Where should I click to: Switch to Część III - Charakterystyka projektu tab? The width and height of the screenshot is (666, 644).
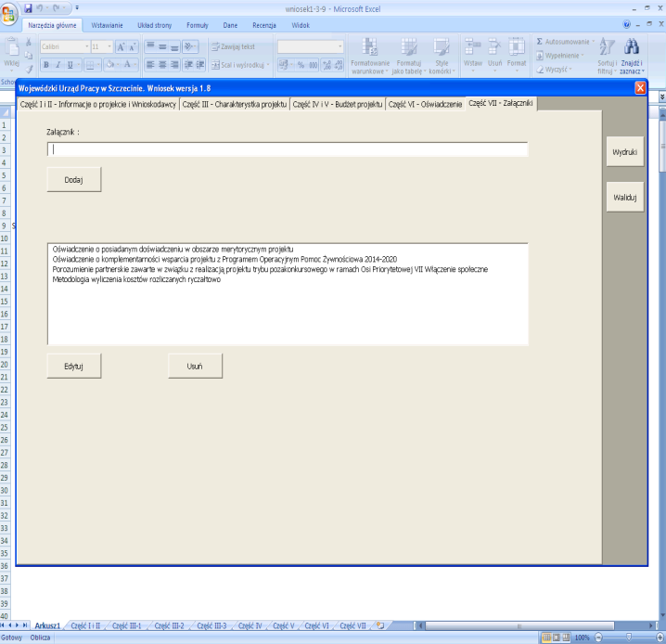[235, 104]
